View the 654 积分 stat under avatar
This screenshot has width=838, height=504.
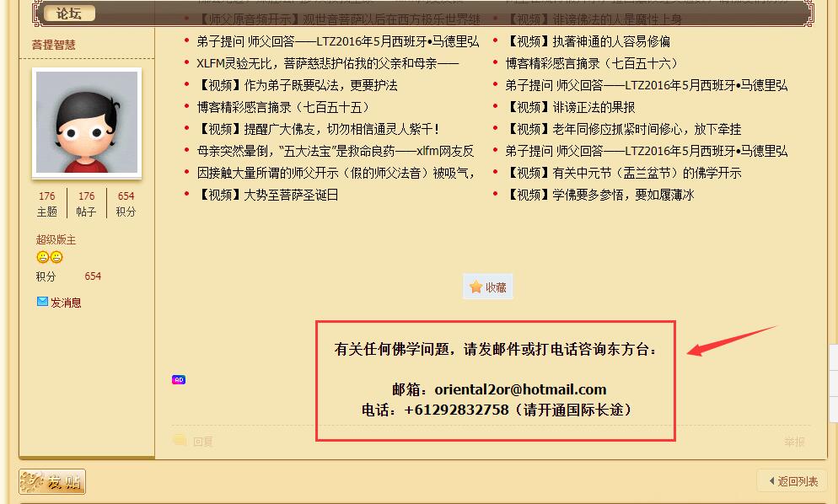click(x=126, y=204)
